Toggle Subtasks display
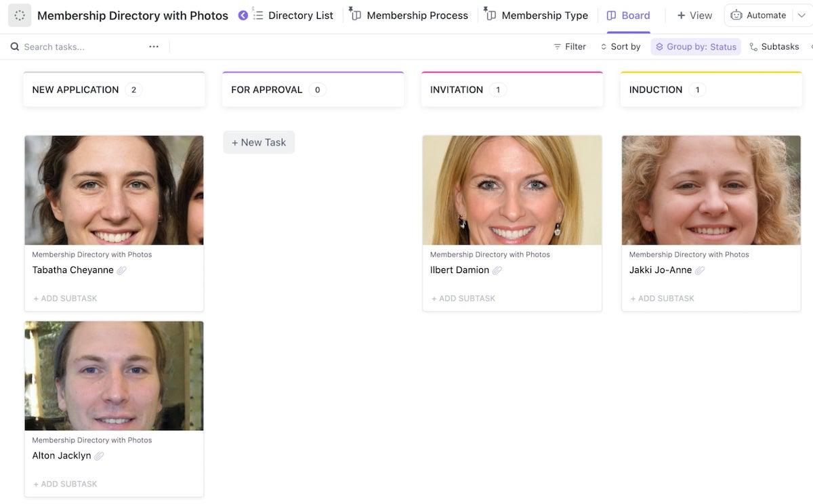The width and height of the screenshot is (813, 504). pyautogui.click(x=774, y=47)
